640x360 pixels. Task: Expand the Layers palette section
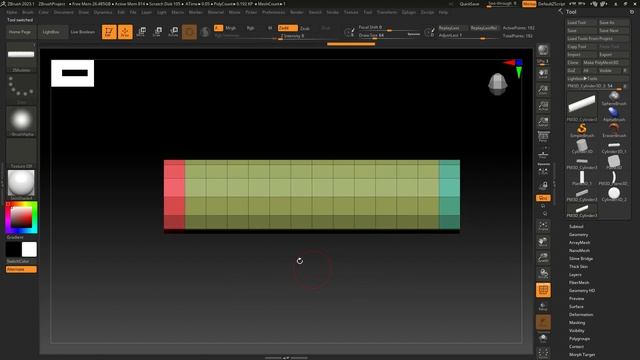[575, 275]
